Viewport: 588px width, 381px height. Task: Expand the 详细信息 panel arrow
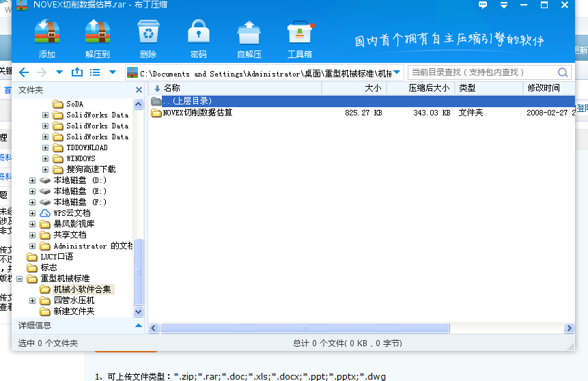[139, 325]
